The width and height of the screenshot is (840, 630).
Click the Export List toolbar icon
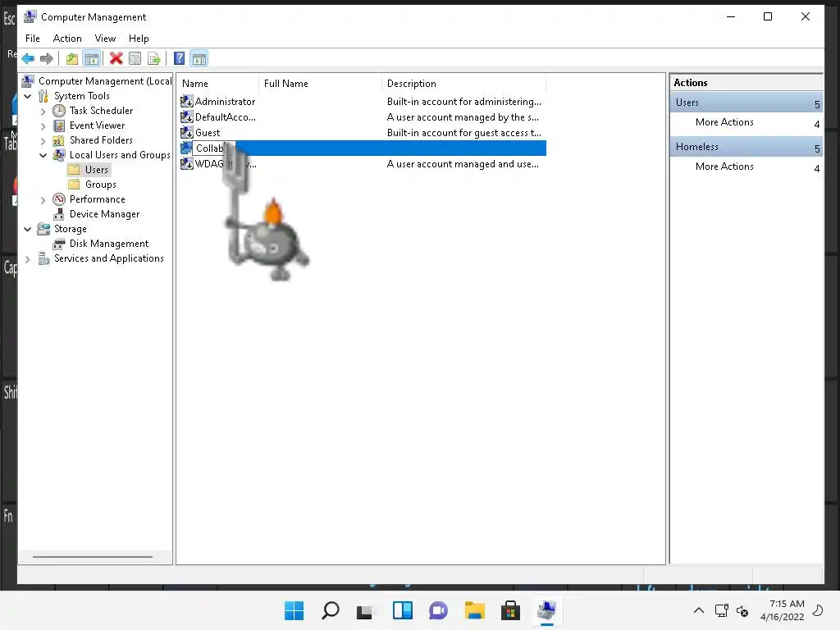pyautogui.click(x=154, y=58)
